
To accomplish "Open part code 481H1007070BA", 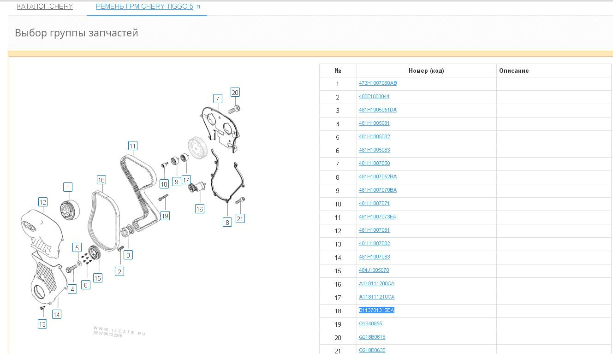I will point(378,190).
